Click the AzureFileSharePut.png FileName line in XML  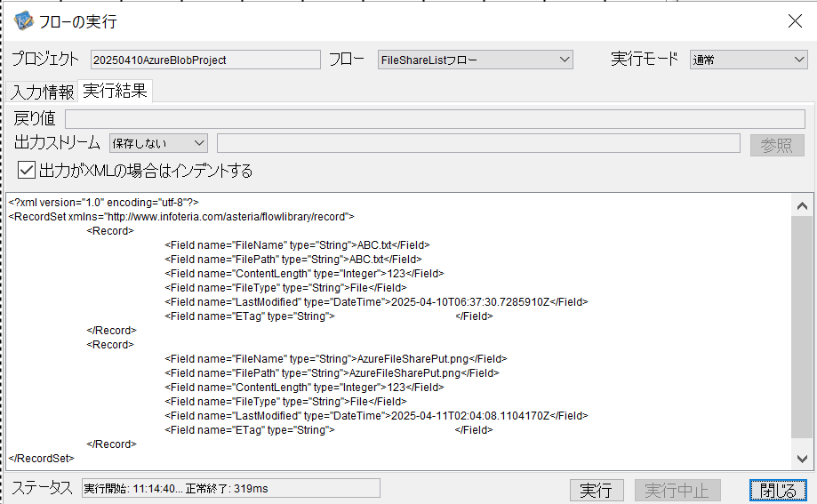(335, 359)
